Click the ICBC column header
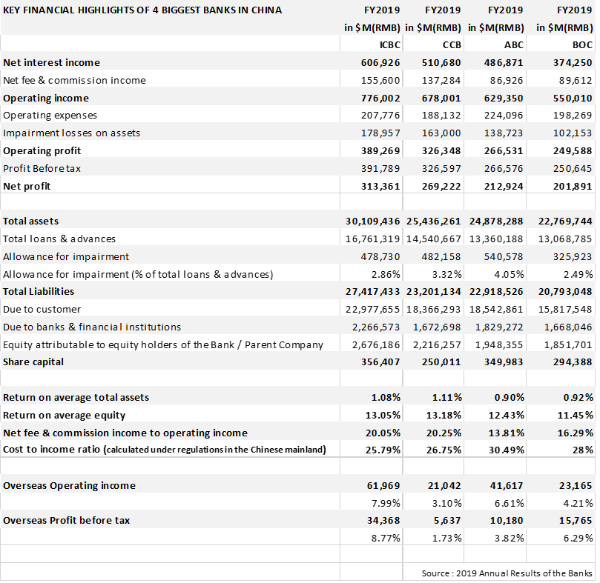The image size is (600, 583). click(x=390, y=45)
